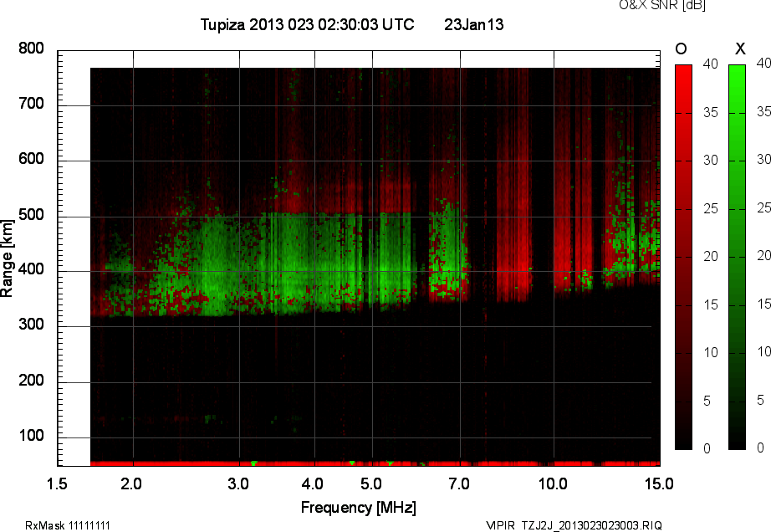Click the 4.0 frequency axis tick label
Screen dimensions: 771x532
click(313, 483)
